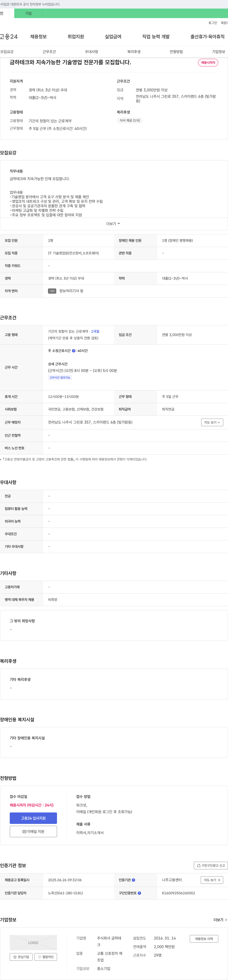Viewport: 228px width, 980px height.
Task: Open the 채용정보 menu
Action: point(38,36)
